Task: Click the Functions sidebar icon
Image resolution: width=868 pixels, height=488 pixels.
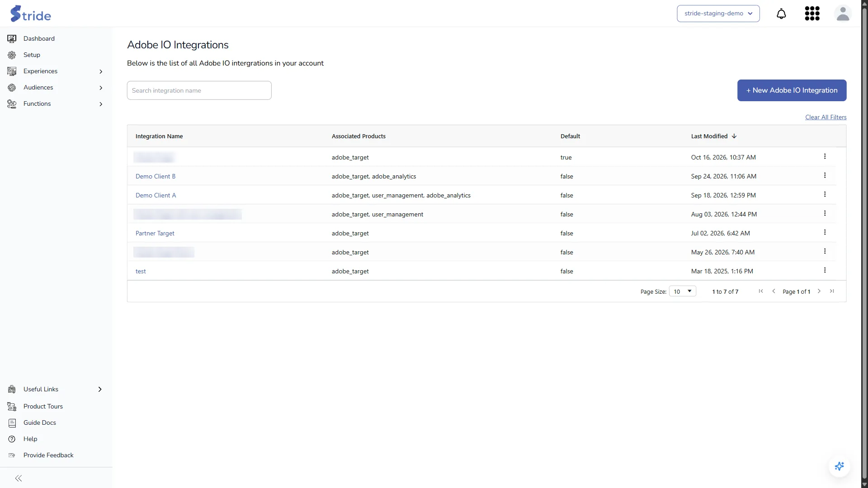Action: pyautogui.click(x=12, y=104)
